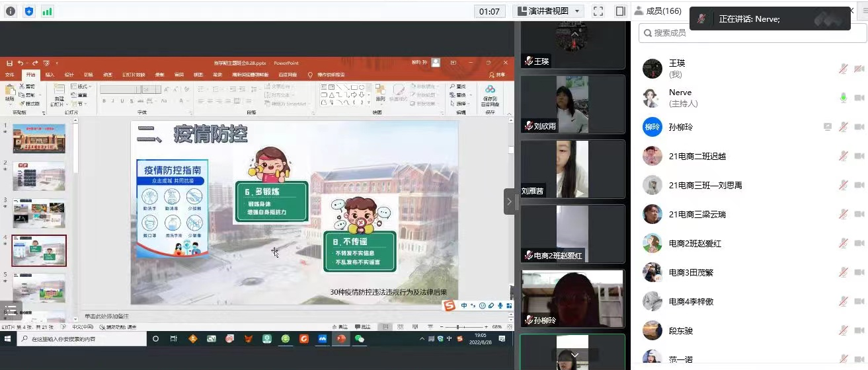Image resolution: width=868 pixels, height=370 pixels.
Task: Click the blue security shield icon
Action: [28, 11]
